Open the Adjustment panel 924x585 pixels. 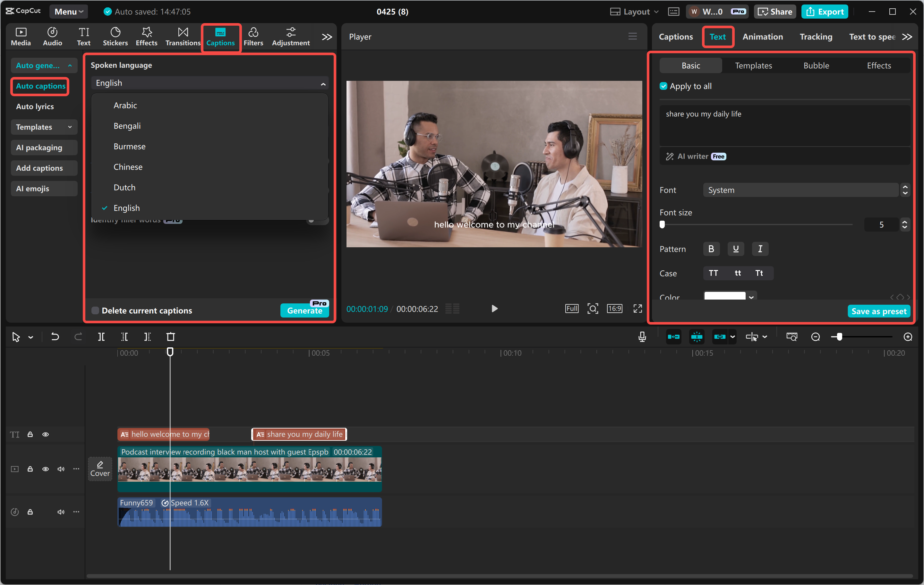(290, 36)
